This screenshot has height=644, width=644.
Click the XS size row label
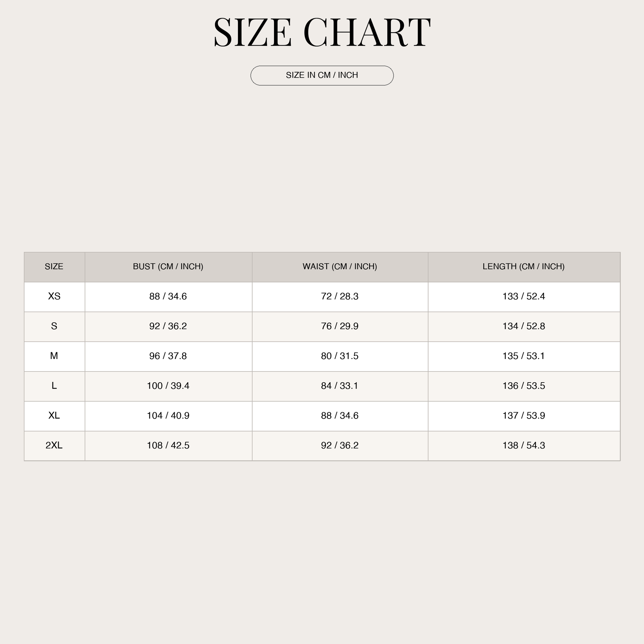coord(54,296)
